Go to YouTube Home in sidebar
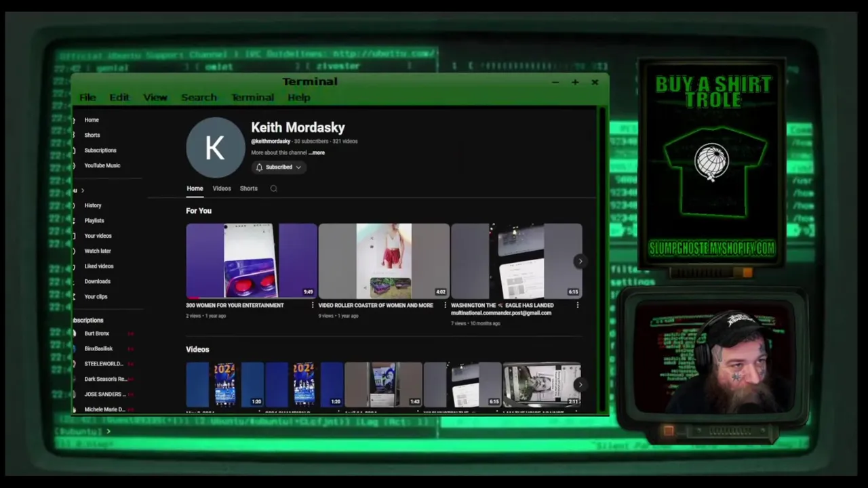 click(x=92, y=120)
